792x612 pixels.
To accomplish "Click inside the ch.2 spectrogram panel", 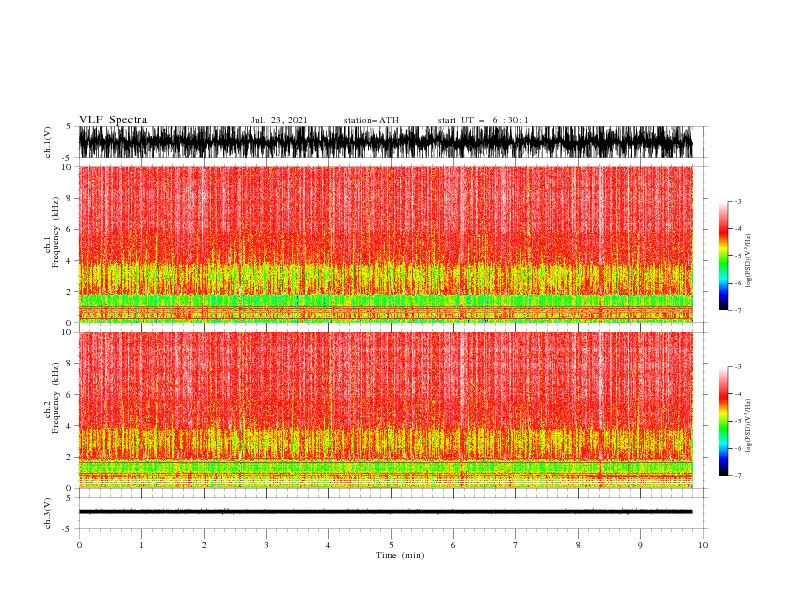I will click(x=385, y=410).
